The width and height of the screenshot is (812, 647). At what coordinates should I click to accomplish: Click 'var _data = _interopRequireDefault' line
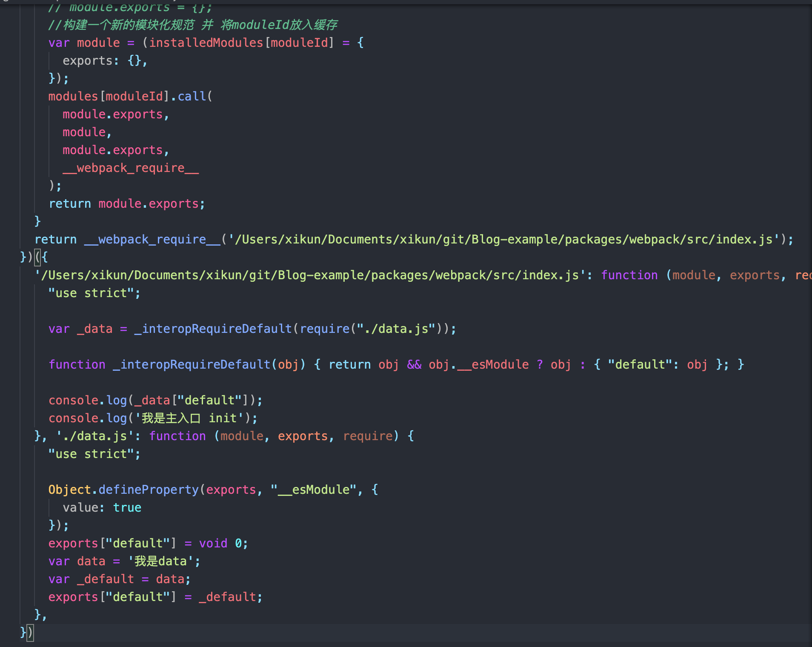click(252, 329)
